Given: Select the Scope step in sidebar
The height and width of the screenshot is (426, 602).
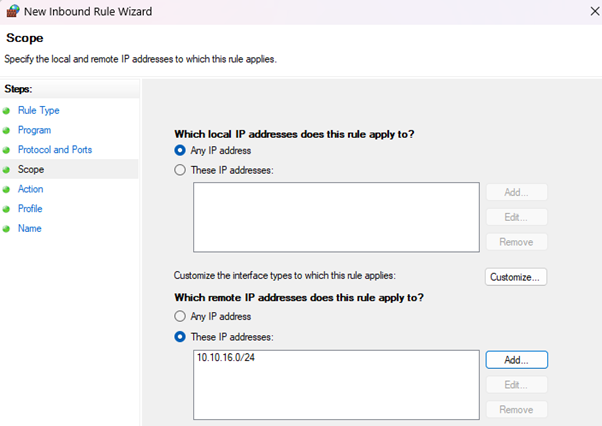Looking at the screenshot, I should [x=31, y=169].
